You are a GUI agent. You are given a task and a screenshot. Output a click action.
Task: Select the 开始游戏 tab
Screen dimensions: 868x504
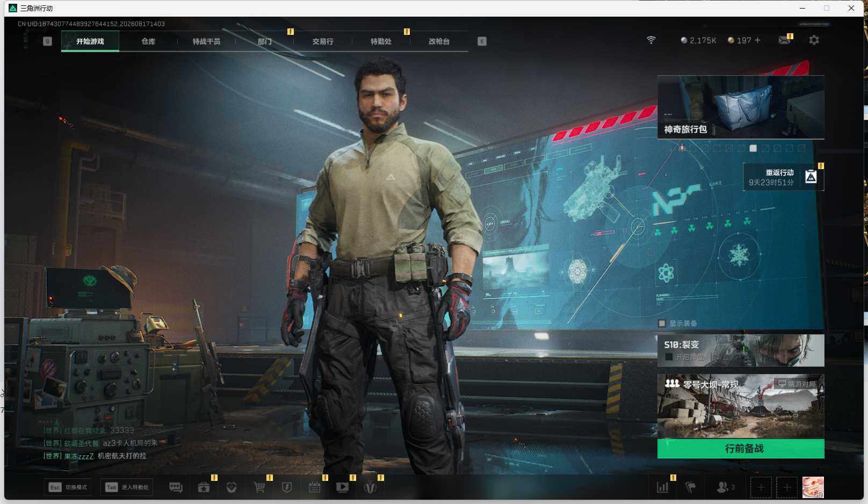[90, 41]
